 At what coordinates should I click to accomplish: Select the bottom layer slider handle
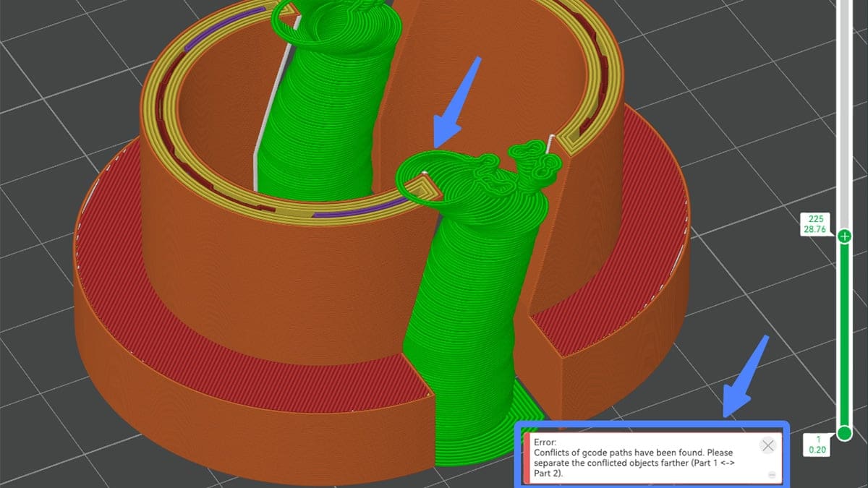(843, 433)
